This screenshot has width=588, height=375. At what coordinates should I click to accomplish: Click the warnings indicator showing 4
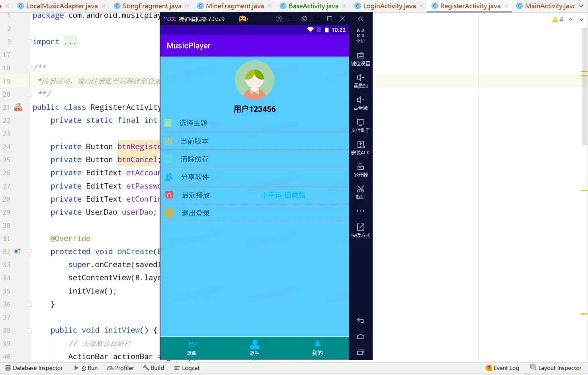[557, 19]
